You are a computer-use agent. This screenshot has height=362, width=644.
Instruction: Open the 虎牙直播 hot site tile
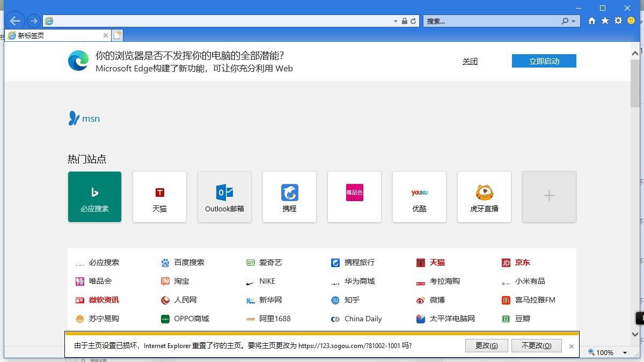[484, 196]
